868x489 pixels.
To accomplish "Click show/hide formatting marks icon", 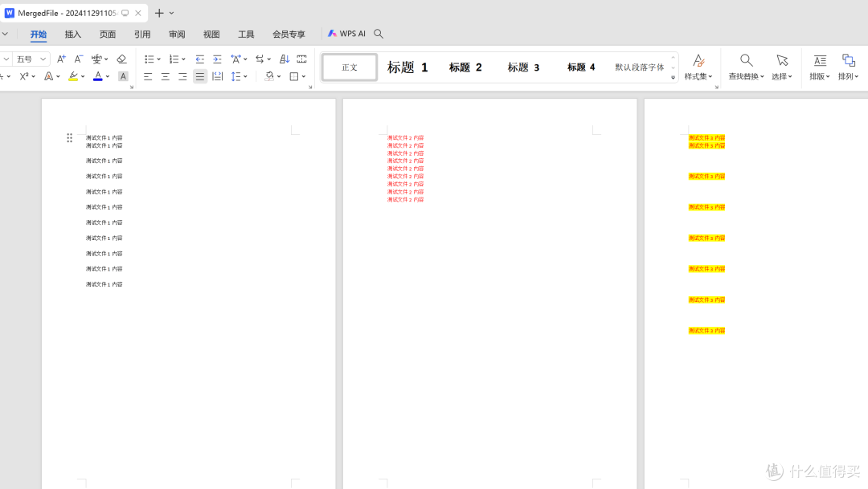I will (301, 59).
